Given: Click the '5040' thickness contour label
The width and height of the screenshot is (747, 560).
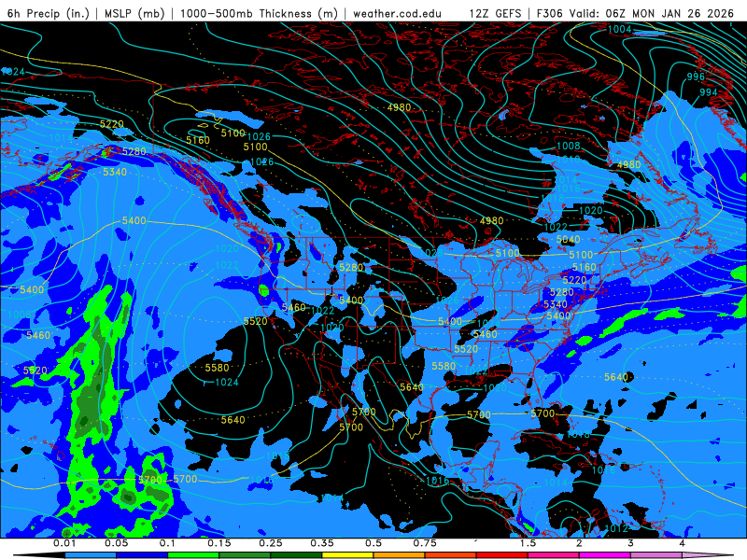Looking at the screenshot, I should tap(568, 239).
